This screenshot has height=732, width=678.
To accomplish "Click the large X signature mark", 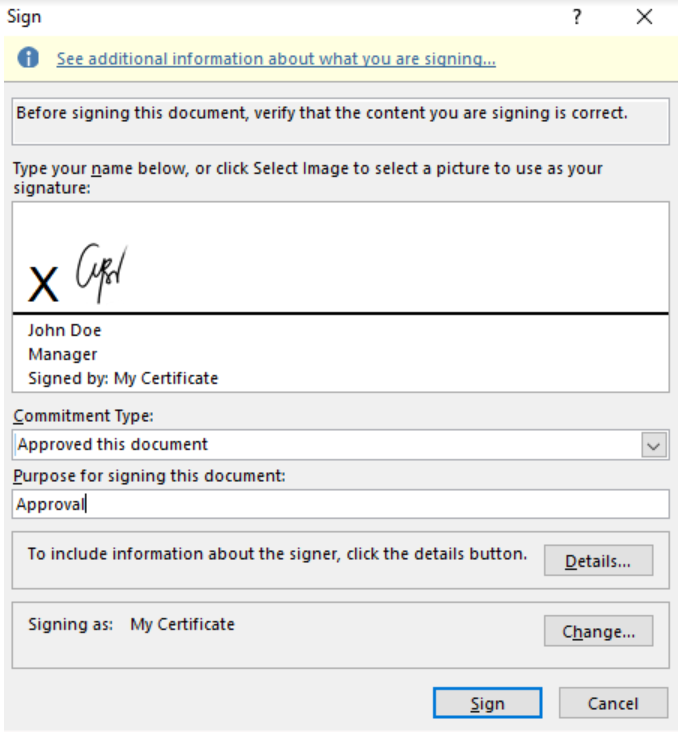I will [x=43, y=284].
